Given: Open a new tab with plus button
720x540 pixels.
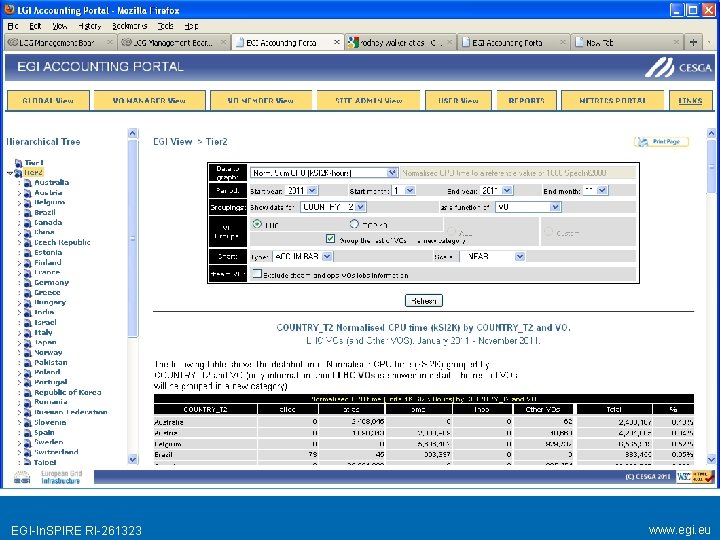Looking at the screenshot, I should click(693, 42).
